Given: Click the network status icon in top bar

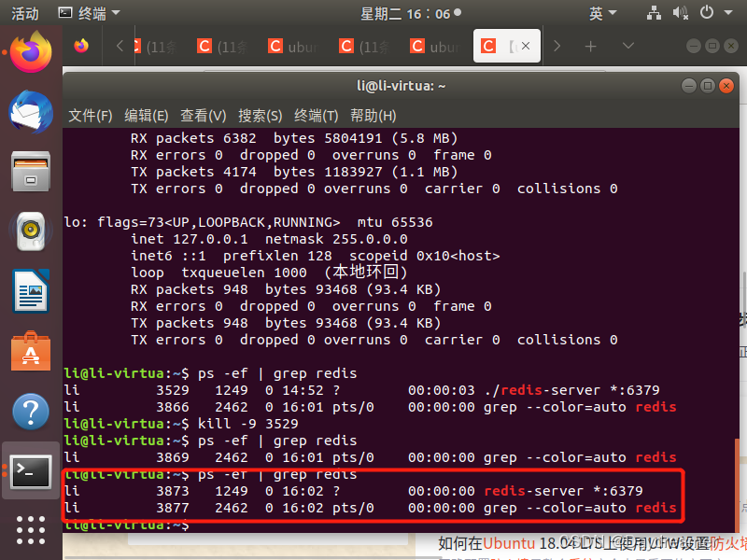Looking at the screenshot, I should (654, 13).
